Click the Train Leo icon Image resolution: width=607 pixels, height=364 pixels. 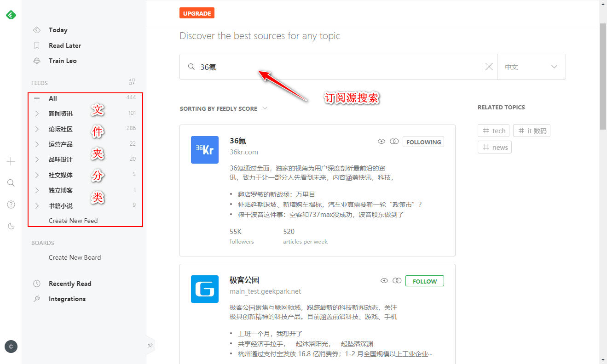click(37, 61)
